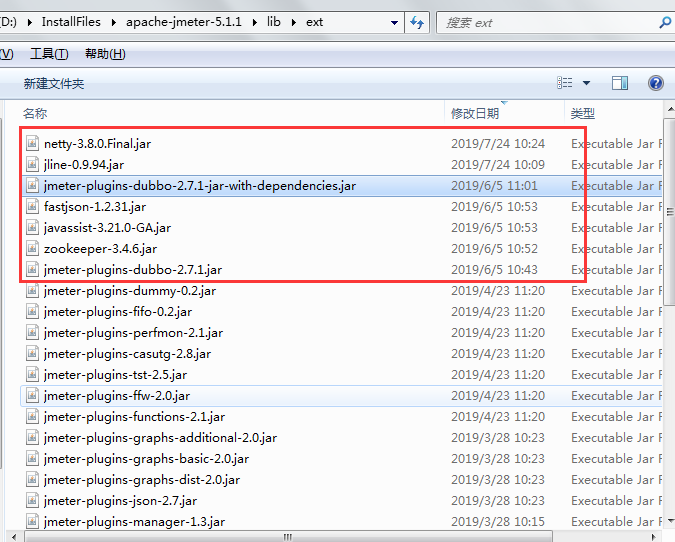Expand the arrow after lib in path
Image resolution: width=675 pixels, height=542 pixels.
[x=293, y=22]
